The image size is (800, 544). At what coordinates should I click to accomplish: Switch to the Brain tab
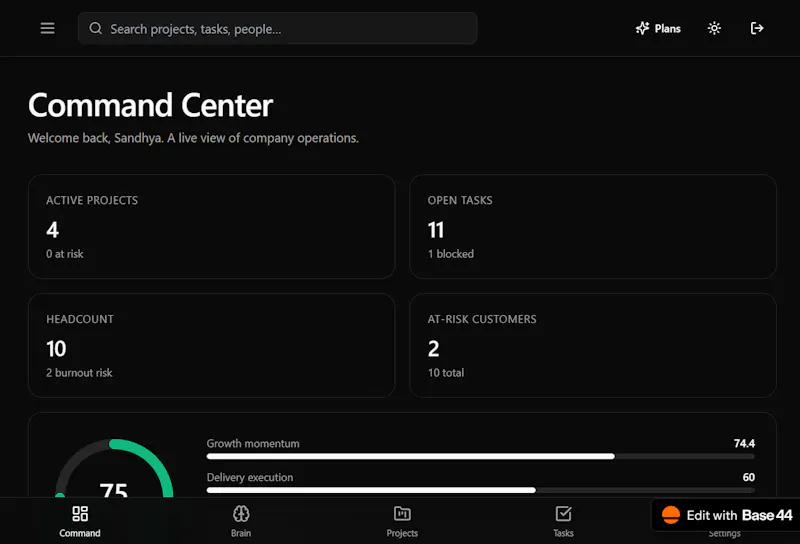coord(241,522)
